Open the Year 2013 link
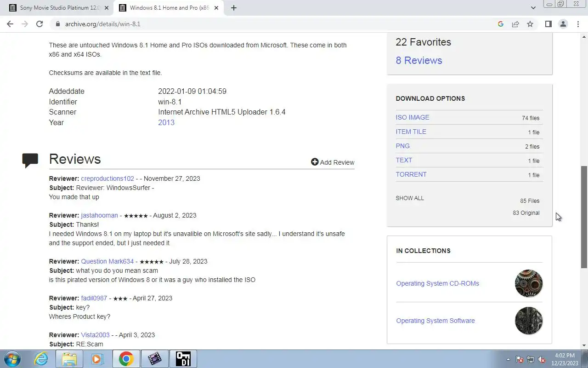Image resolution: width=588 pixels, height=368 pixels. 166,122
